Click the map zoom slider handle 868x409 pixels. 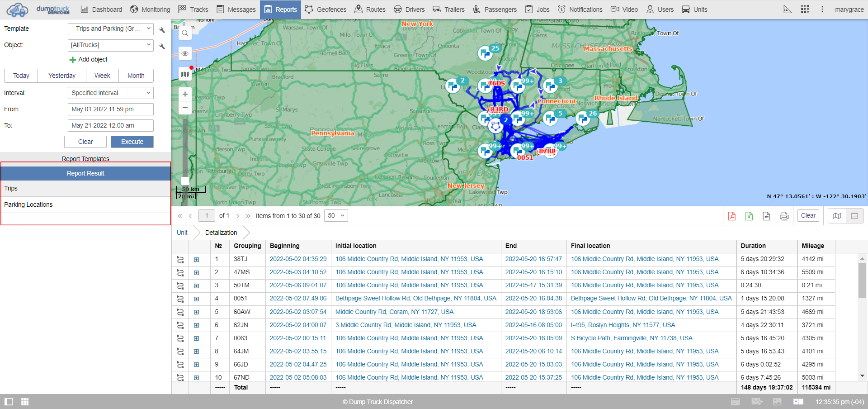(x=185, y=181)
